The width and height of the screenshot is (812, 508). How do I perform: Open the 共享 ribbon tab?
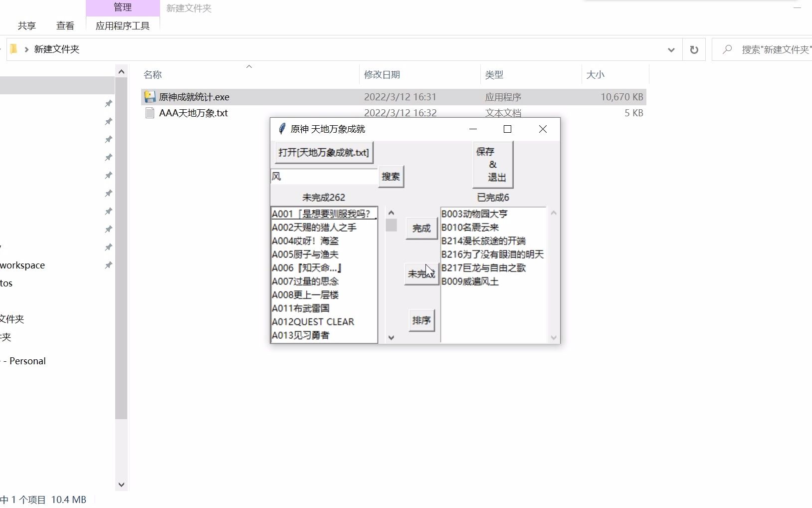27,26
